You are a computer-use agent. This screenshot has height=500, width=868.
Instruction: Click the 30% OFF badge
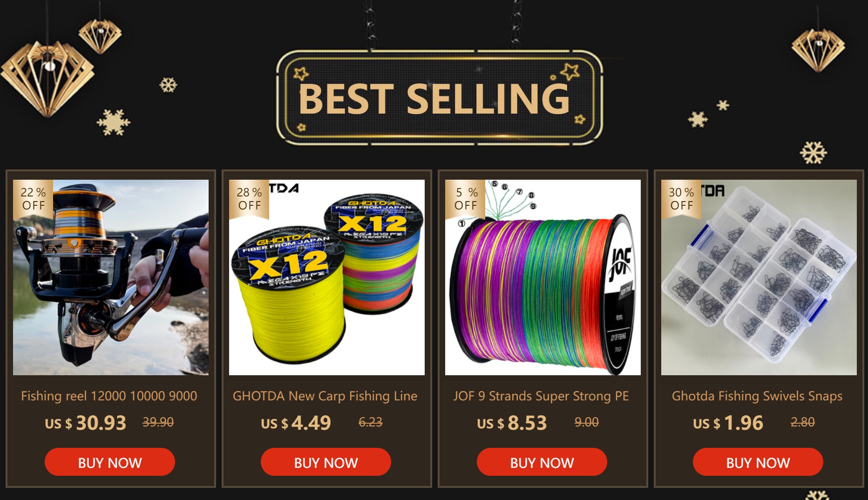tap(681, 199)
